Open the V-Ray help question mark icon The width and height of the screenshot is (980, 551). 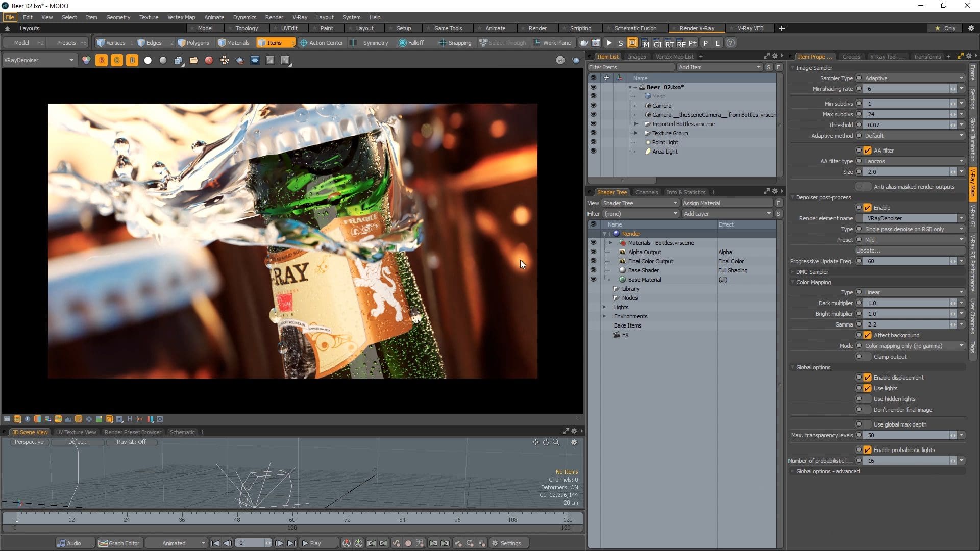click(x=731, y=43)
